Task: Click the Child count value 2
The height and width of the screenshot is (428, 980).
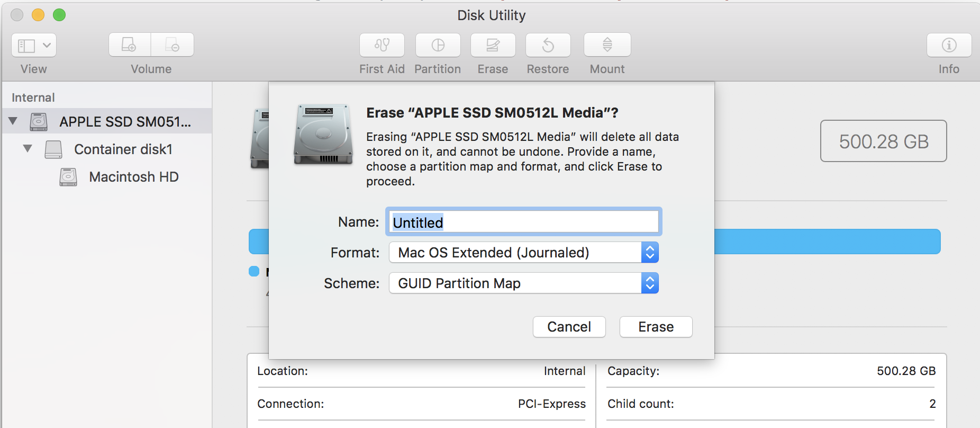Action: click(x=932, y=404)
